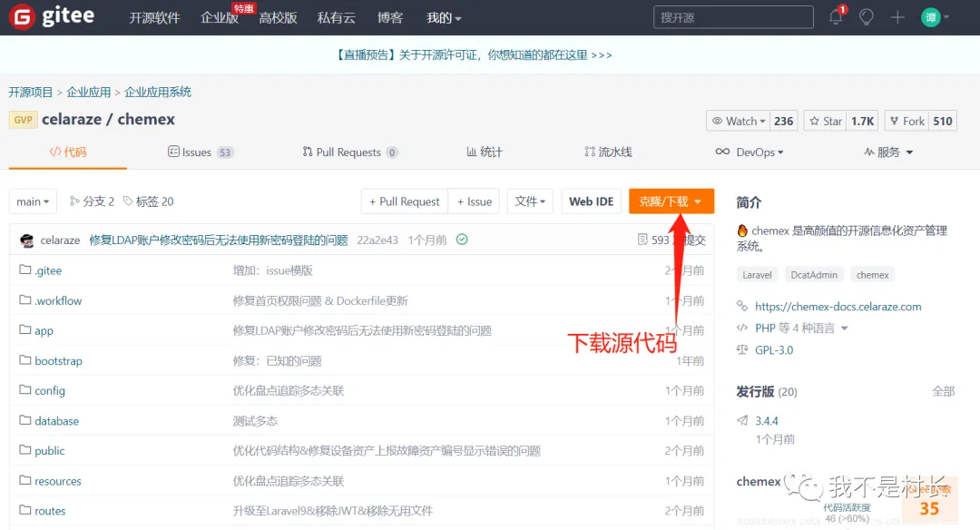Screen dimensions: 980x530
Task: Click the commit author avatar for celaraze
Action: [27, 240]
